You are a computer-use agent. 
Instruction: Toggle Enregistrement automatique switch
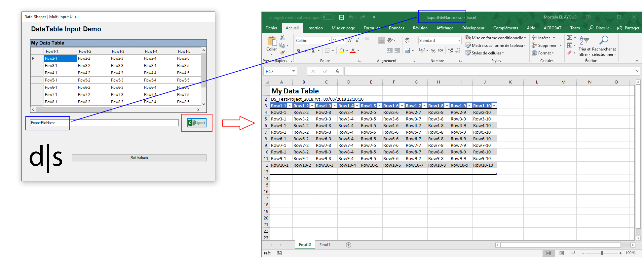point(327,17)
